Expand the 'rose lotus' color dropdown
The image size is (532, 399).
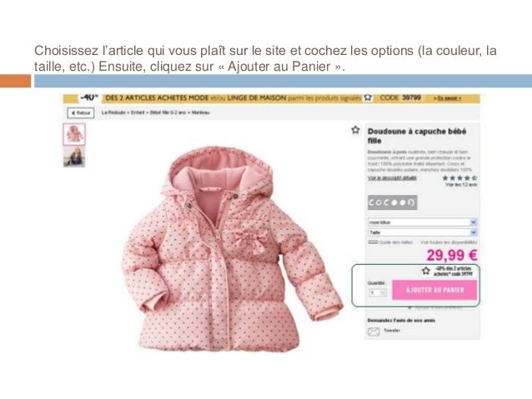423,222
